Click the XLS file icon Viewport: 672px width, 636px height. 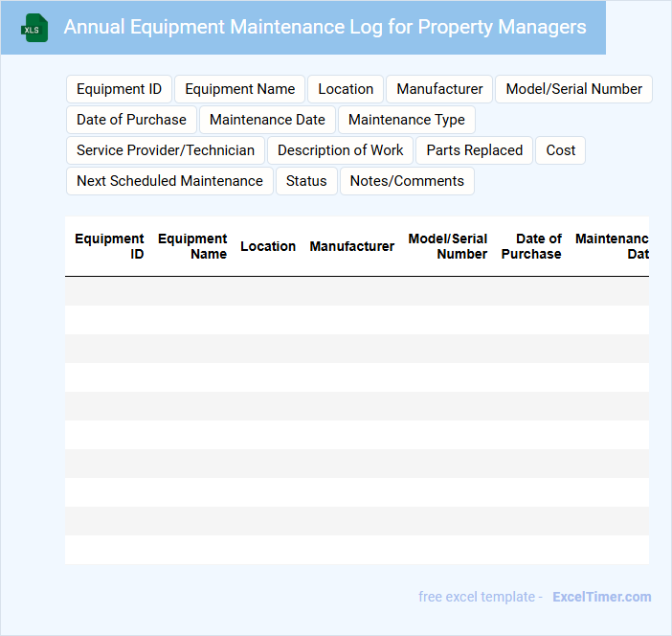pyautogui.click(x=35, y=28)
